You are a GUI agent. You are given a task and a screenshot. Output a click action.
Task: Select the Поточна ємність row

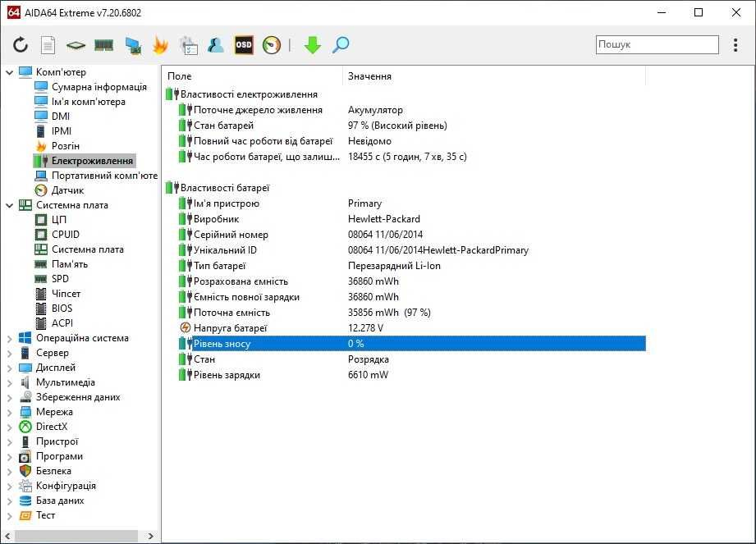click(412, 313)
